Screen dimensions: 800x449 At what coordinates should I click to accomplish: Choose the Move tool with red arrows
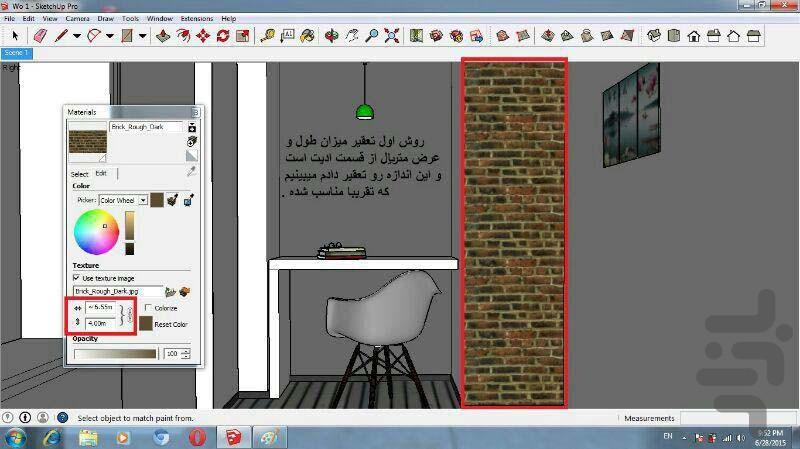pos(203,36)
